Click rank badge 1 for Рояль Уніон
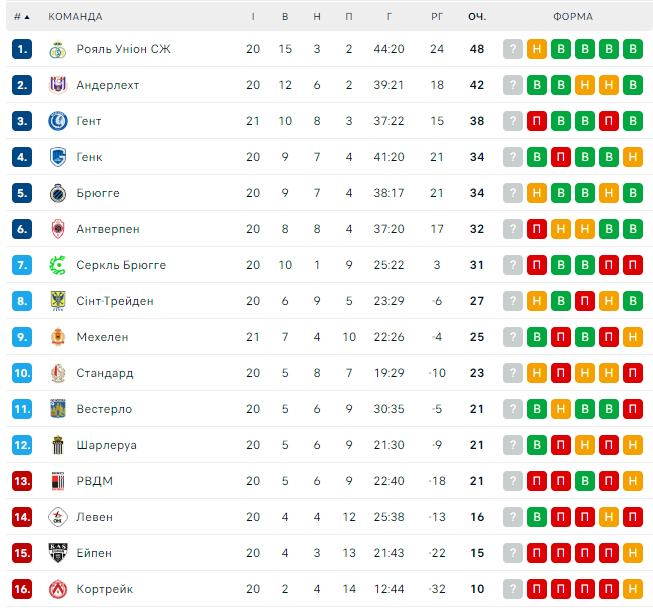 point(23,49)
